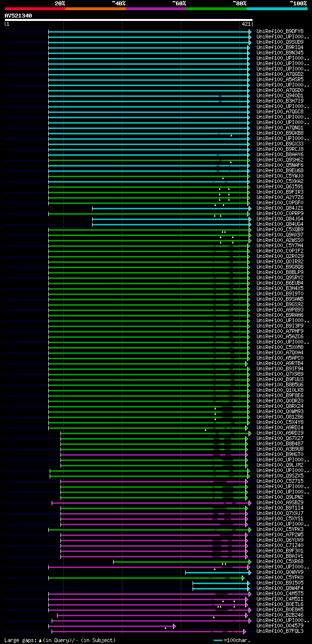312x644 pixels.
Task: Select label UniRef100_B6EUB4
Action: [x=280, y=283]
